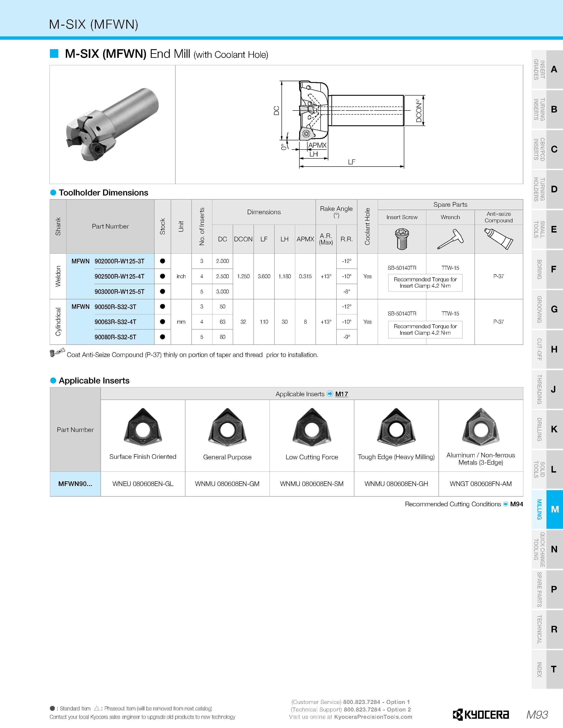Click stock dot for 90050R-S32-3T
563x728 pixels.
click(162, 306)
